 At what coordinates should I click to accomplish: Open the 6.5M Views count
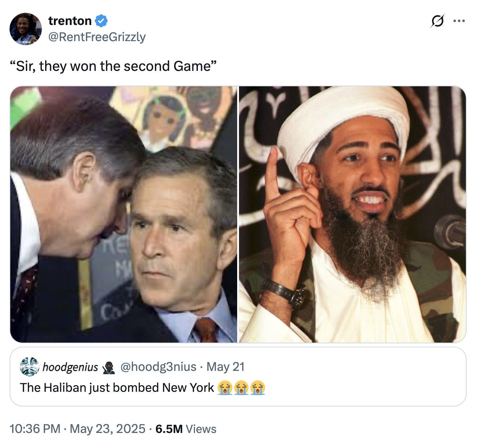point(186,429)
